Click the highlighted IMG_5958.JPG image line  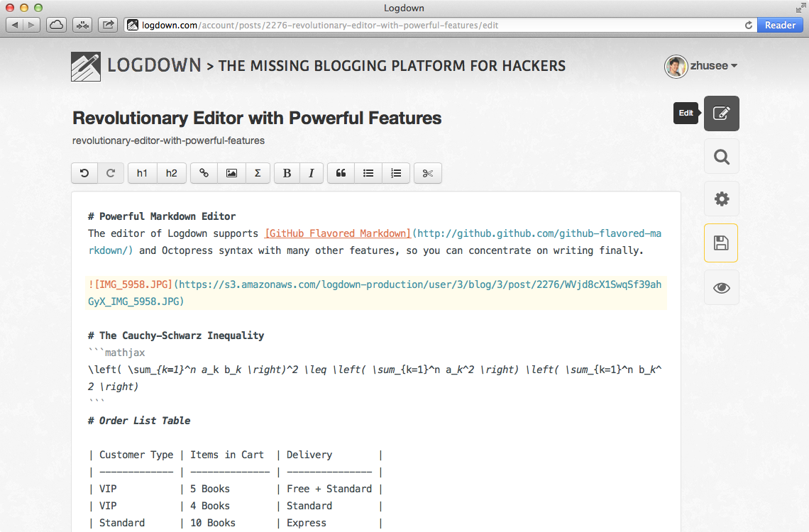[x=375, y=293]
